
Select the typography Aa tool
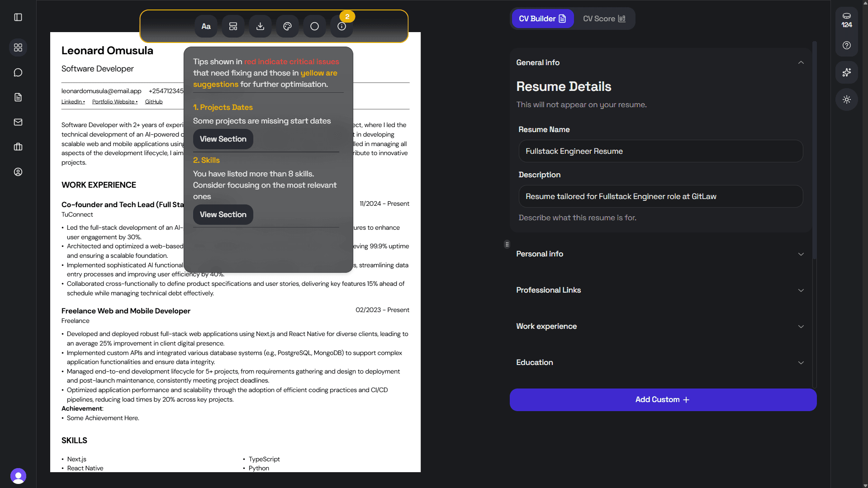[x=206, y=26]
